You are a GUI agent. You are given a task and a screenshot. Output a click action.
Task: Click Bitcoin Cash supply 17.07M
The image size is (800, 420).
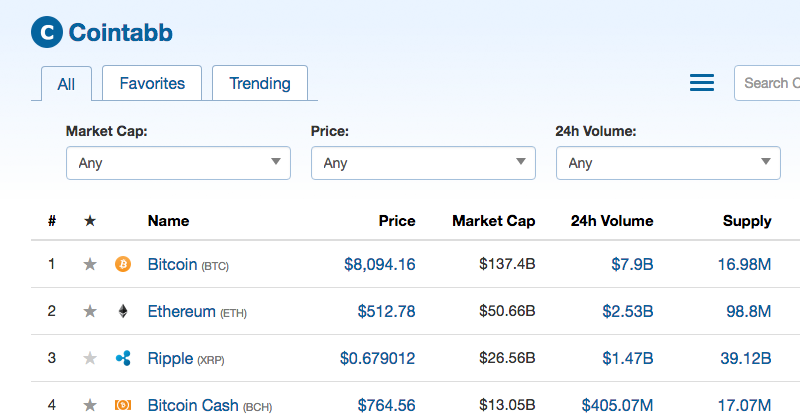pyautogui.click(x=744, y=405)
